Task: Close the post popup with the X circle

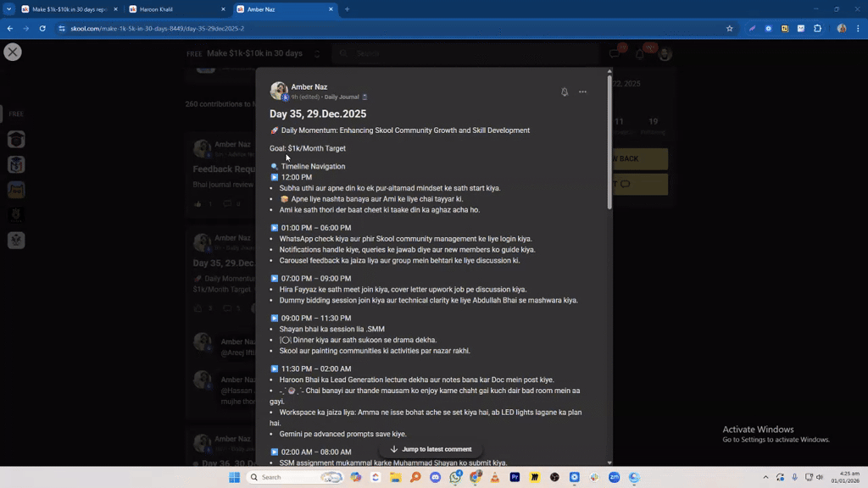Action: 13,52
